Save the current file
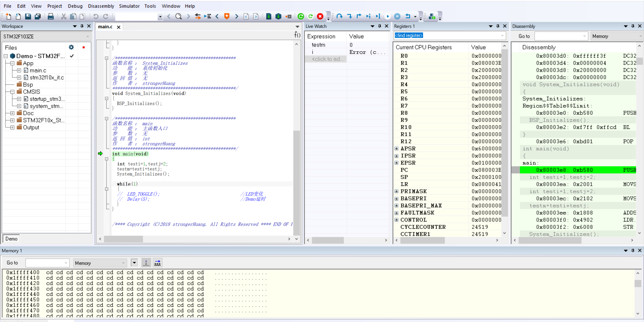The image size is (644, 322). coord(28,16)
